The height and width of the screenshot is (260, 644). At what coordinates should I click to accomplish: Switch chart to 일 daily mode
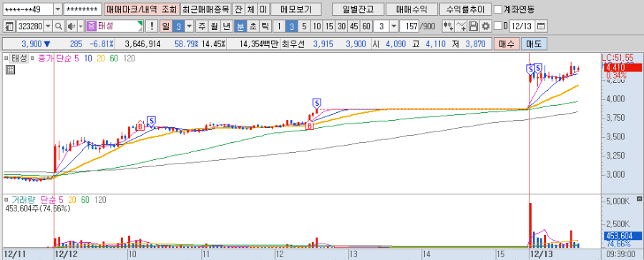pos(165,26)
